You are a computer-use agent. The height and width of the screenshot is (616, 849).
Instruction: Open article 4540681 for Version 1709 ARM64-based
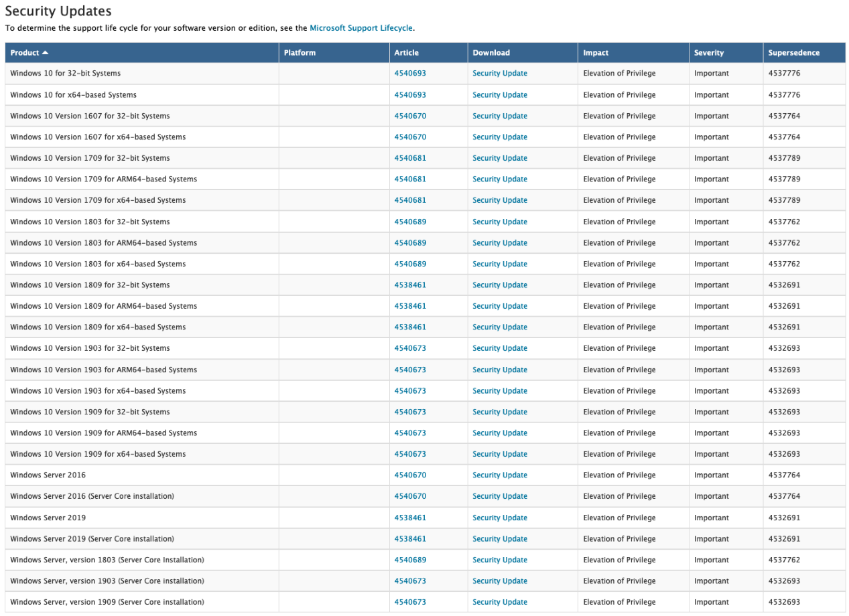coord(410,179)
